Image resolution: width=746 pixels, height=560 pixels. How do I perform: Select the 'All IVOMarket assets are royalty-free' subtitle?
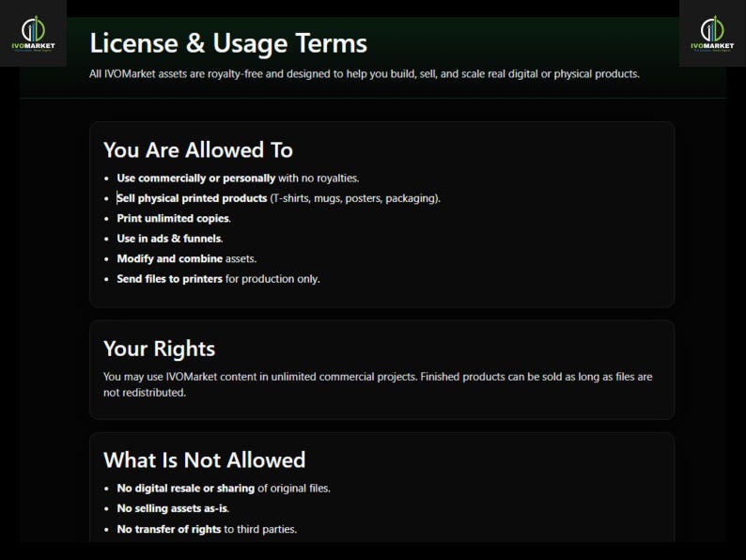[364, 73]
